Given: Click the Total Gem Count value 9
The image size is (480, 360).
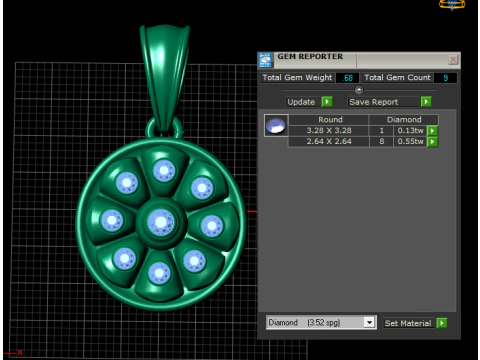Looking at the screenshot, I should [x=445, y=78].
